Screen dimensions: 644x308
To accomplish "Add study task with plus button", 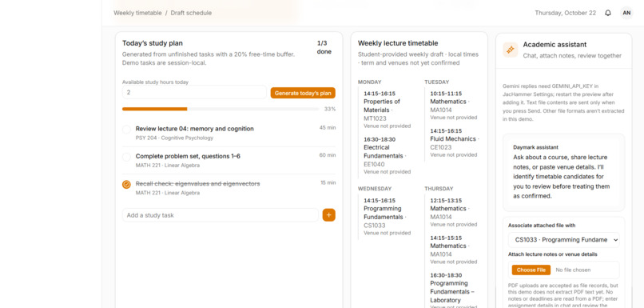I will point(328,215).
